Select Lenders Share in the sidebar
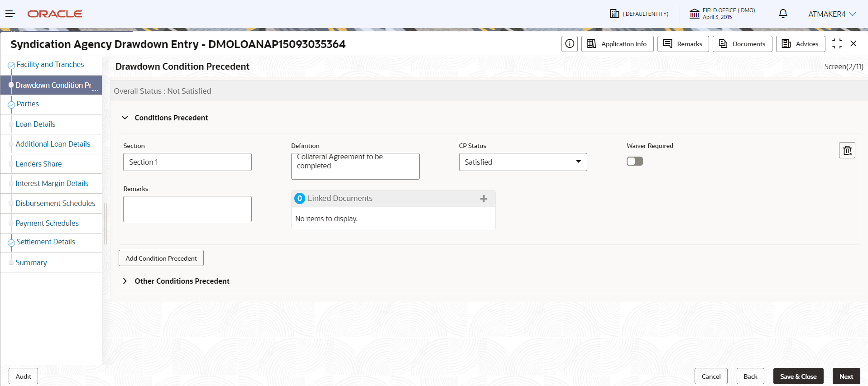868x386 pixels. point(38,164)
